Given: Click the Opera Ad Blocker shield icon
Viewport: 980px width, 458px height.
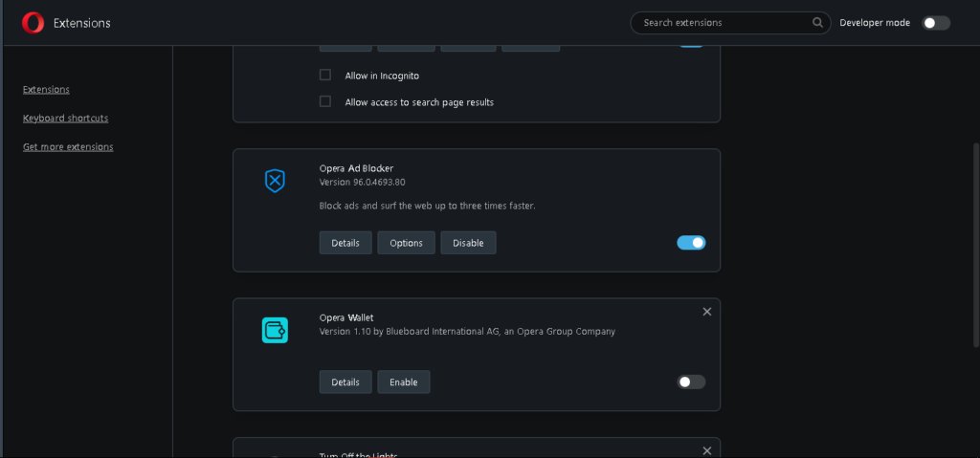Looking at the screenshot, I should pyautogui.click(x=275, y=182).
